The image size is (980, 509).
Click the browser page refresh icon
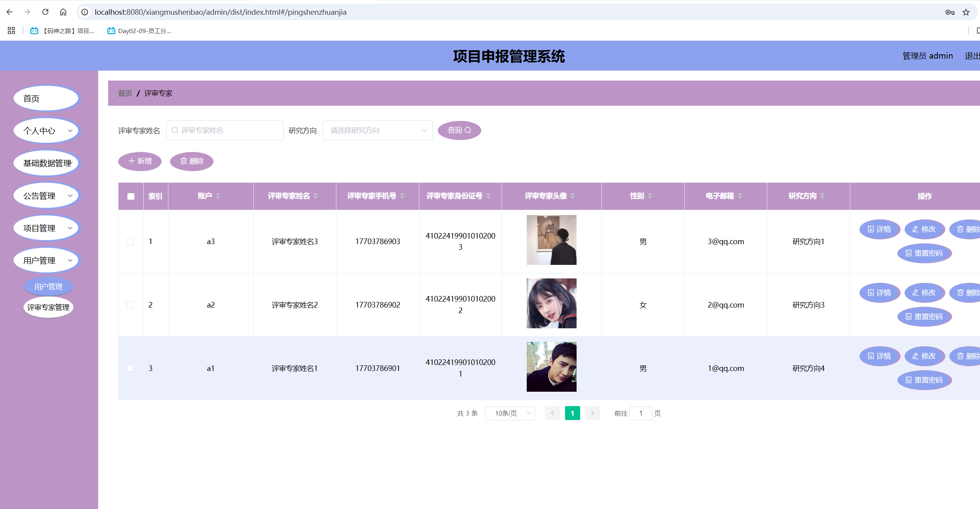45,12
